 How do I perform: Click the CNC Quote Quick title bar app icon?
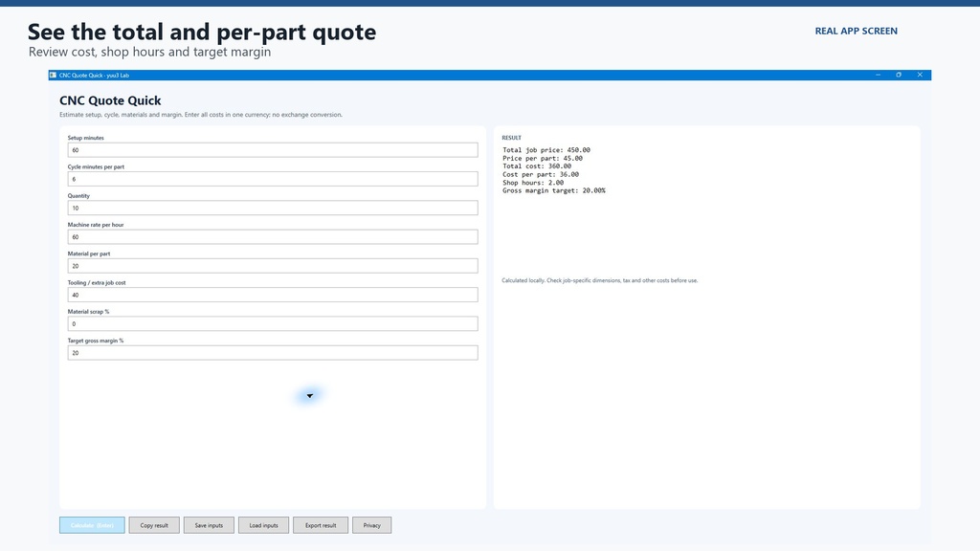(x=54, y=75)
